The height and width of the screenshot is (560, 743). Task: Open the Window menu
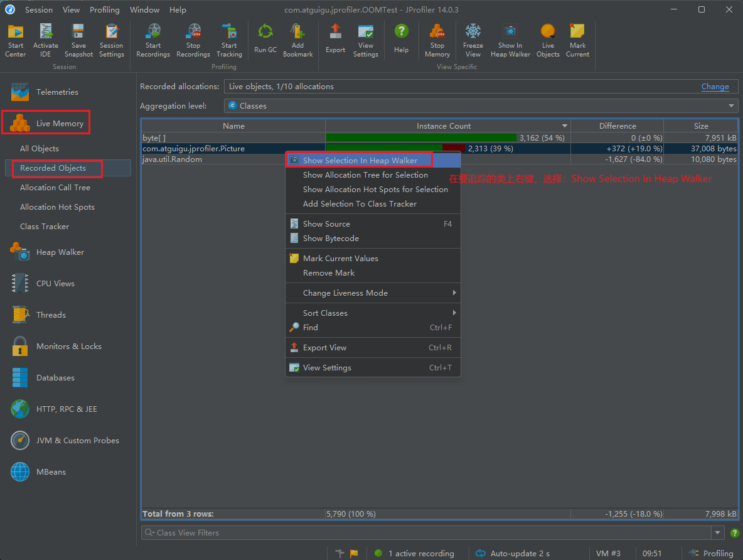[x=144, y=9]
